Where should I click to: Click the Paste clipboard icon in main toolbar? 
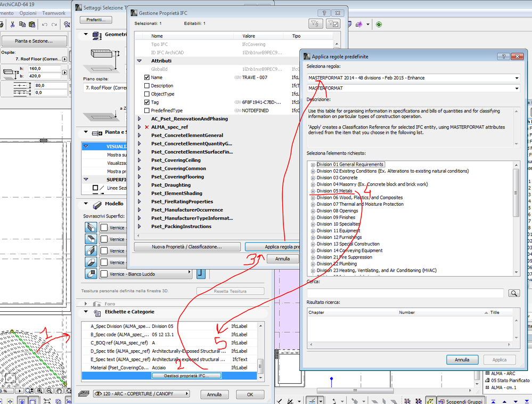[x=32, y=25]
